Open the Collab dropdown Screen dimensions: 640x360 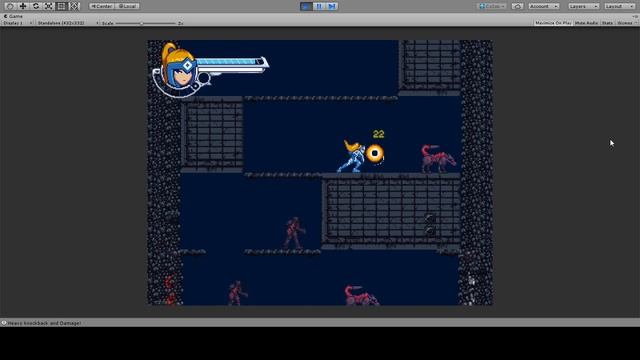tap(492, 6)
